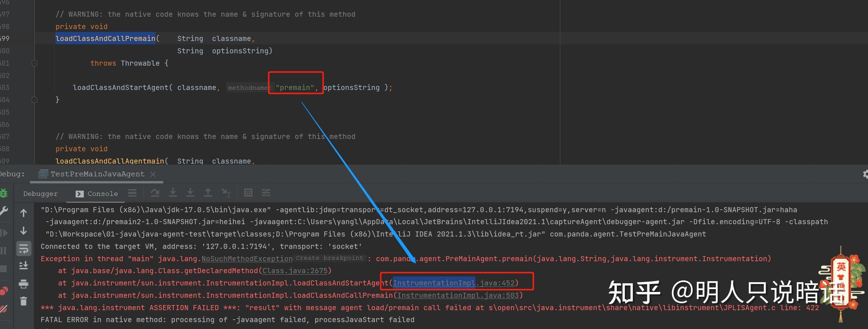
Task: Click the -javaagent premain2 jar=heihei argument
Action: [x=145, y=222]
